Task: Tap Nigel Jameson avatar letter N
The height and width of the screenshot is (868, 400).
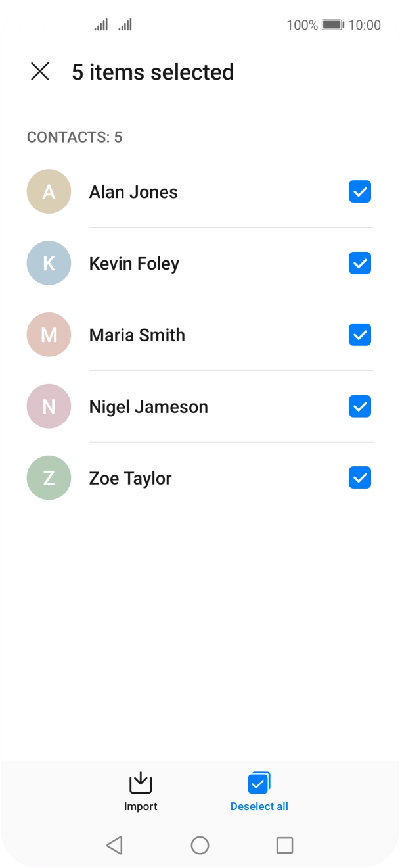Action: click(49, 406)
